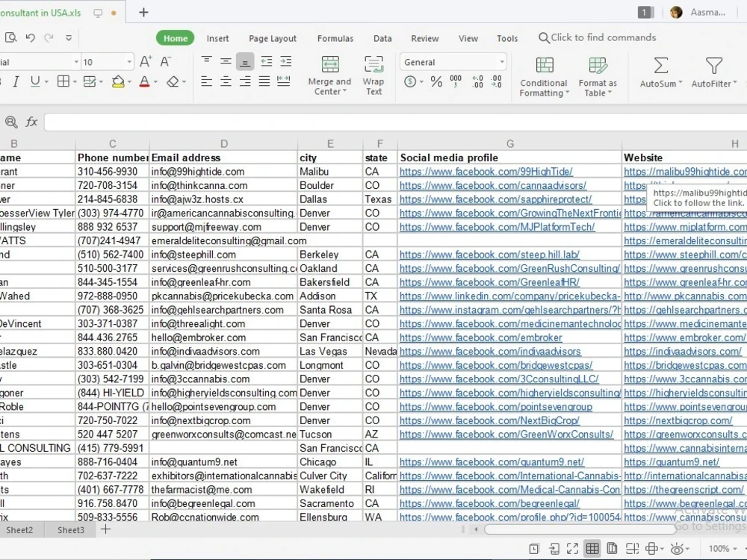This screenshot has width=747, height=560.
Task: Switch to Page Layout view in status bar
Action: 613,549
